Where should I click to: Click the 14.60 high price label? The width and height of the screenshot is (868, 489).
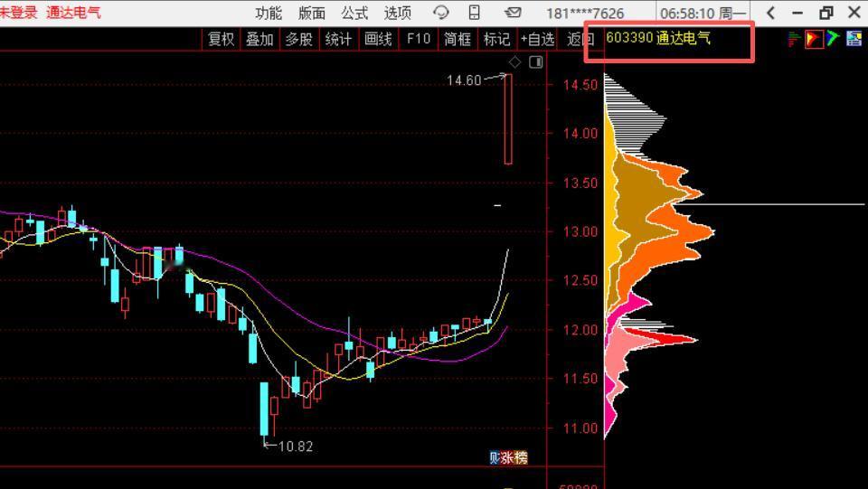pyautogui.click(x=464, y=80)
